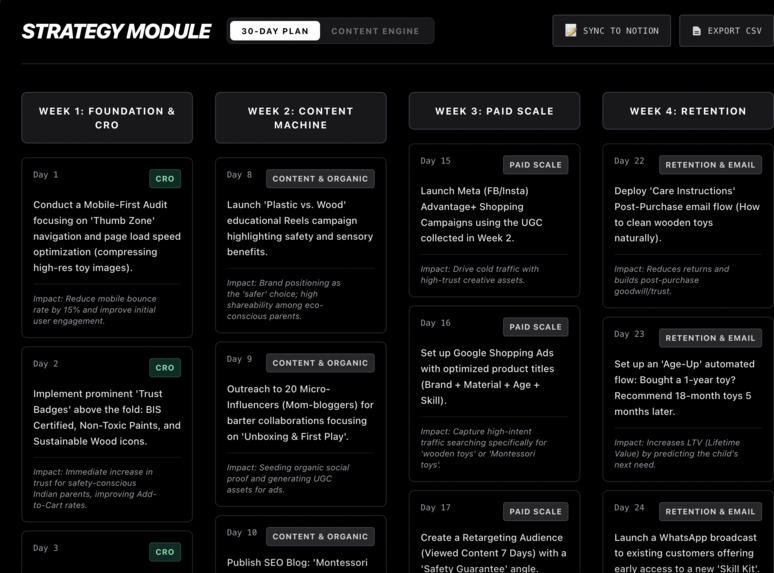
Task: Click the 'Deploy Care Instructions' task text
Action: (687, 215)
